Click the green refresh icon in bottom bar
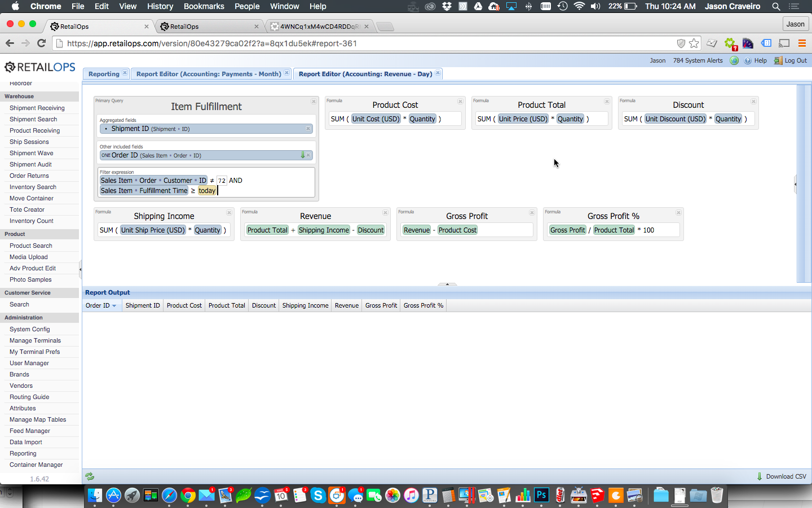812x508 pixels. pos(90,476)
